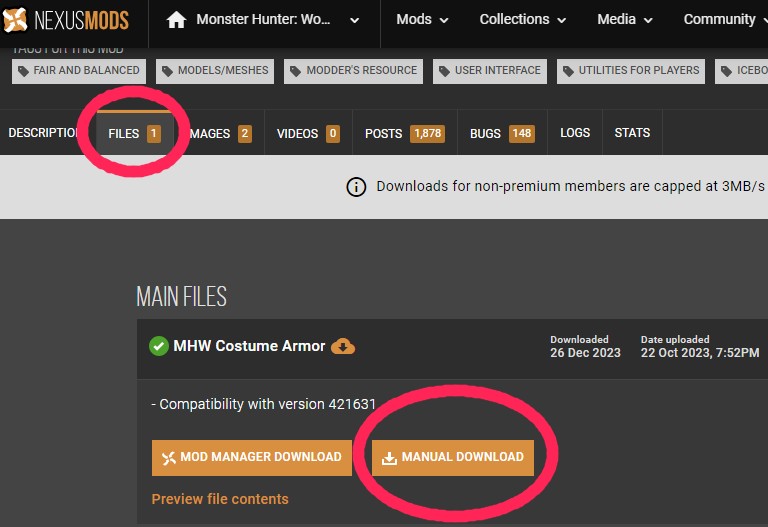Switch to the Stats tab
This screenshot has width=768, height=527.
click(x=632, y=133)
